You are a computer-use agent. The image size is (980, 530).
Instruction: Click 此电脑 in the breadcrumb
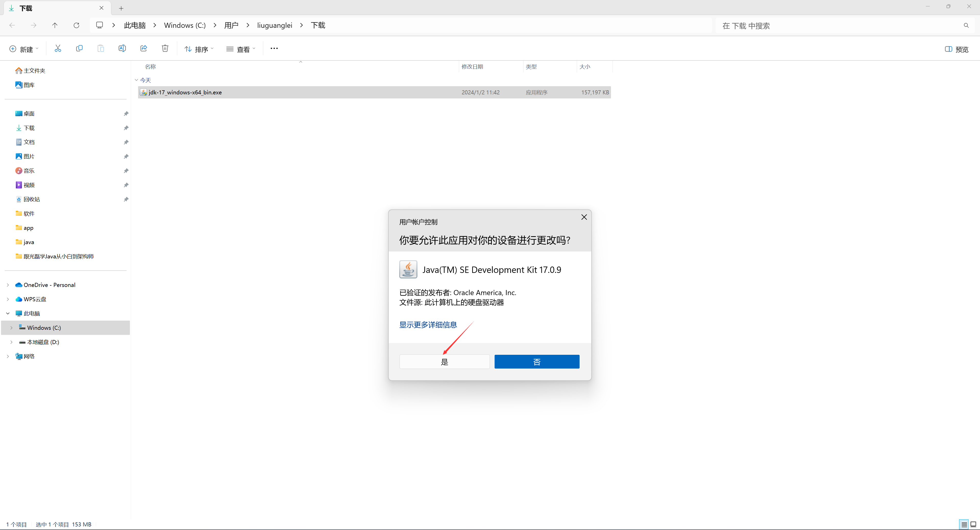[135, 25]
